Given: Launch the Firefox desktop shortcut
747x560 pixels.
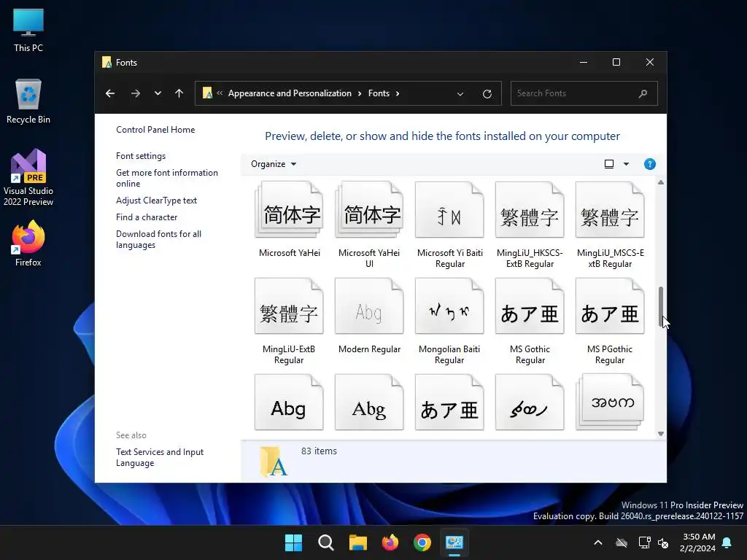Looking at the screenshot, I should click(x=28, y=244).
